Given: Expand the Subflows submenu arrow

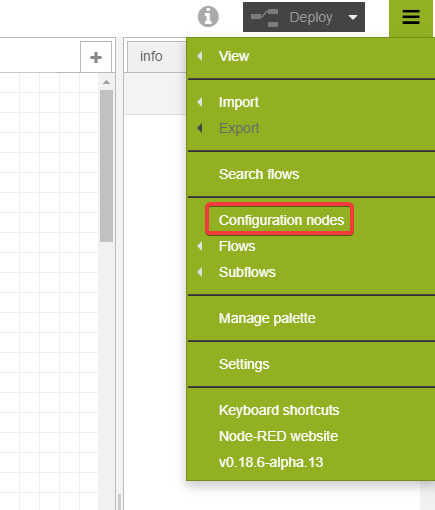Looking at the screenshot, I should 200,272.
